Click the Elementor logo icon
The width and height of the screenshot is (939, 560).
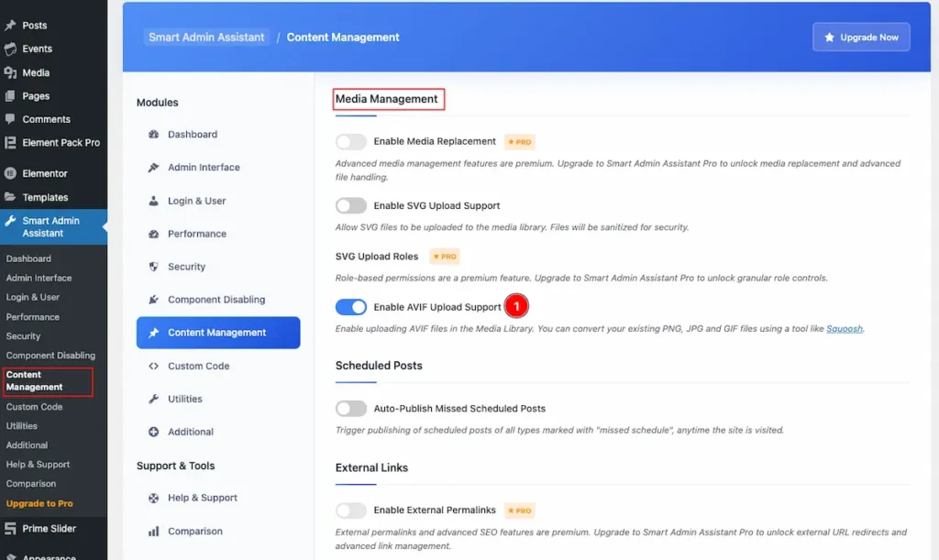point(10,173)
